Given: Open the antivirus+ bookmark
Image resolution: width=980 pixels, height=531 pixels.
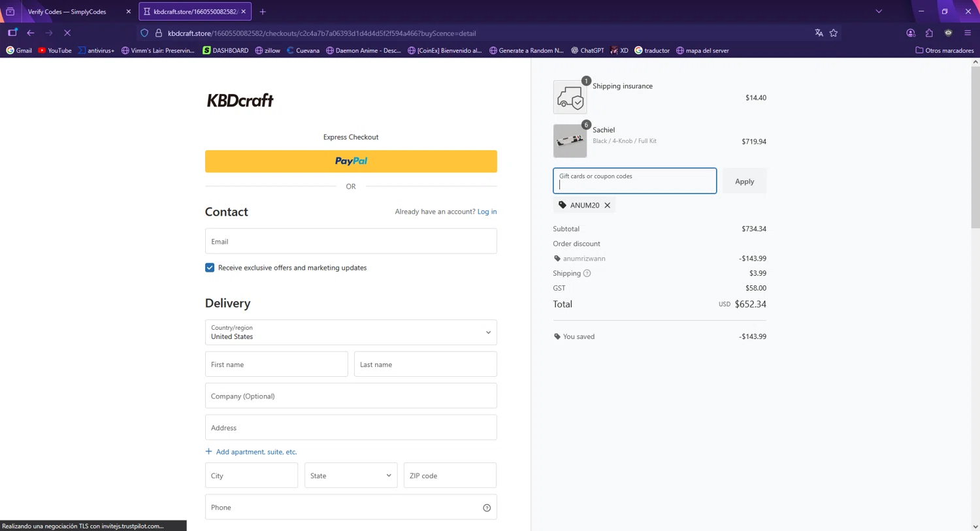Looking at the screenshot, I should [x=96, y=50].
